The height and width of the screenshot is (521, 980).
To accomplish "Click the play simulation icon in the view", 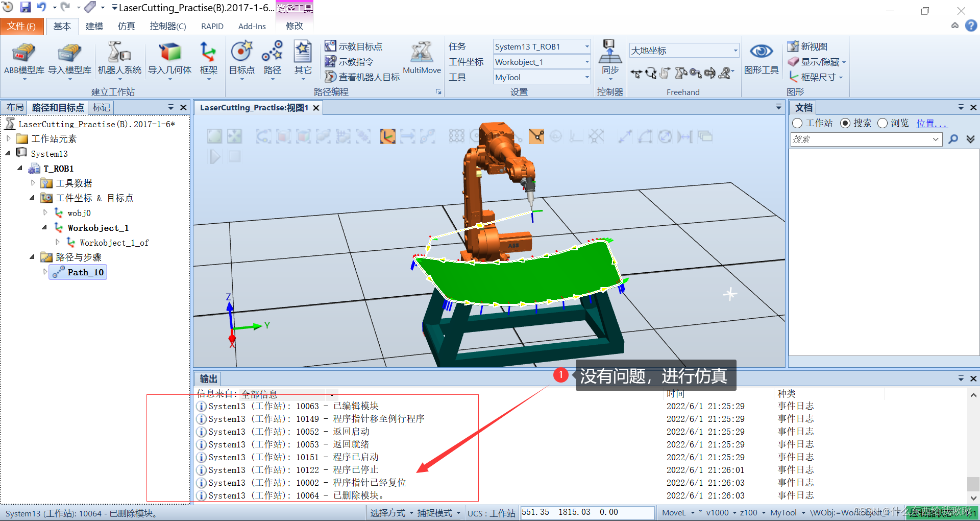I will coord(215,156).
